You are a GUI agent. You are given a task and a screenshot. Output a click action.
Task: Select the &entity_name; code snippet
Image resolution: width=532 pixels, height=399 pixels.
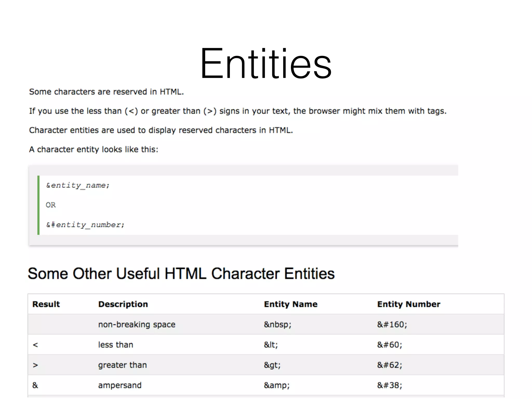78,185
